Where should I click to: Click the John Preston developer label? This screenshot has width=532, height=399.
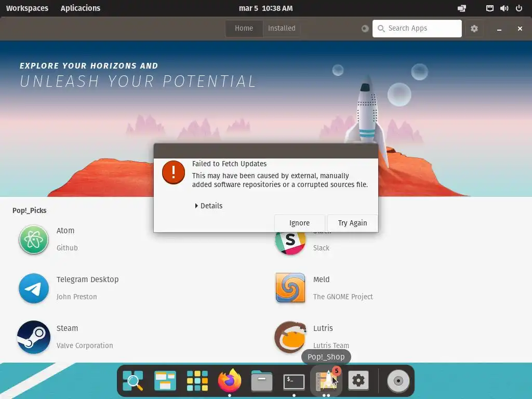[77, 297]
